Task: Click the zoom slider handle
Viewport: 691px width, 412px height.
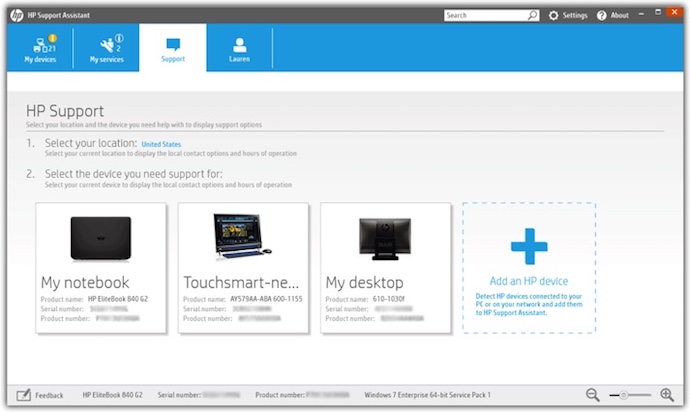Action: [624, 395]
